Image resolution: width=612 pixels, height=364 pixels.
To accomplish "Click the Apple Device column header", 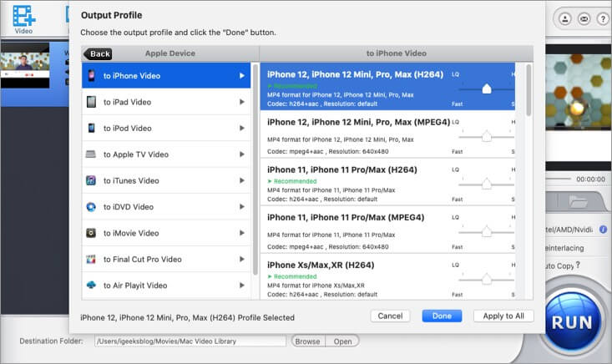I will (x=169, y=53).
